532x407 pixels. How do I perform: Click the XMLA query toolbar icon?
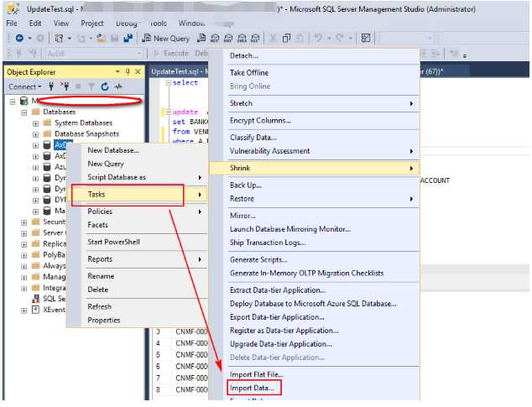click(242, 39)
